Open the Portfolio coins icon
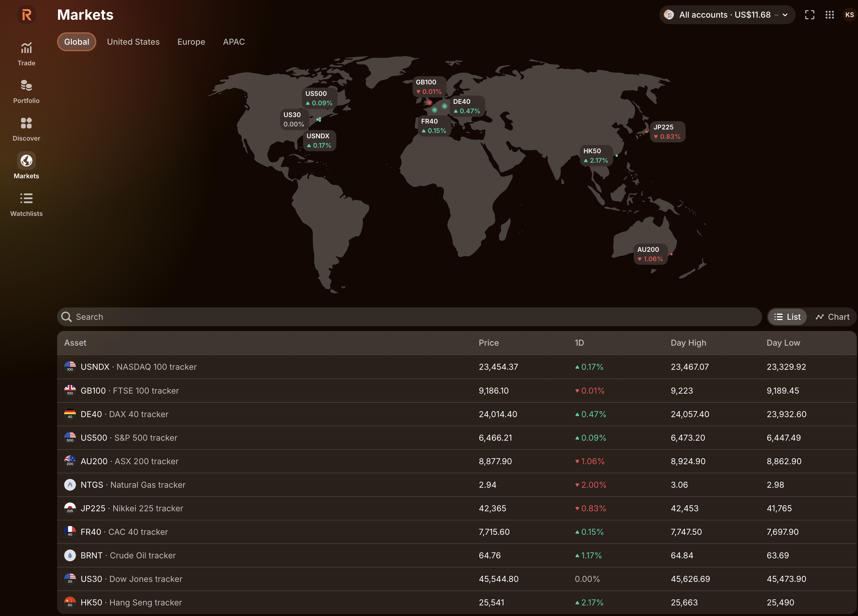The image size is (858, 616). tap(26, 86)
